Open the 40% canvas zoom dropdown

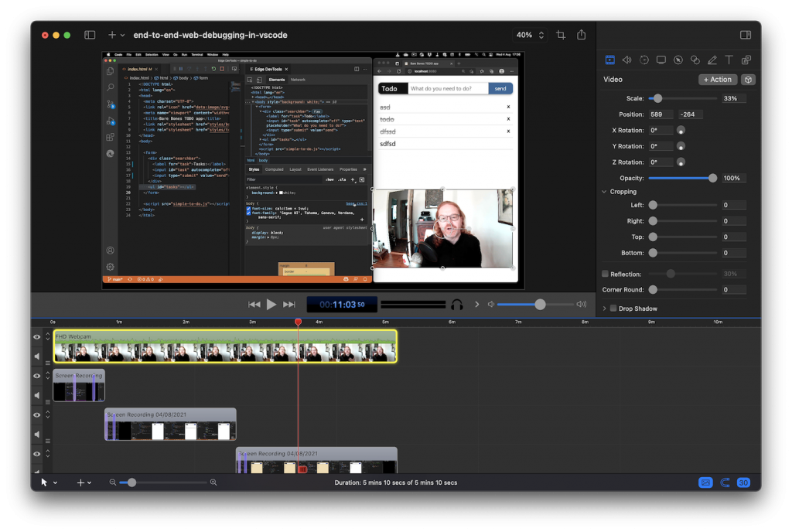tap(529, 35)
